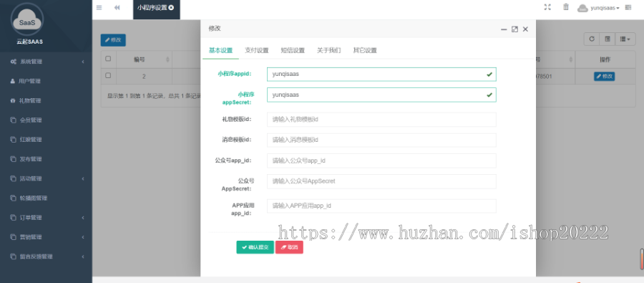Expand the 留言反馈管理 chevron arrow
Image resolution: width=644 pixels, height=283 pixels.
pos(83,256)
